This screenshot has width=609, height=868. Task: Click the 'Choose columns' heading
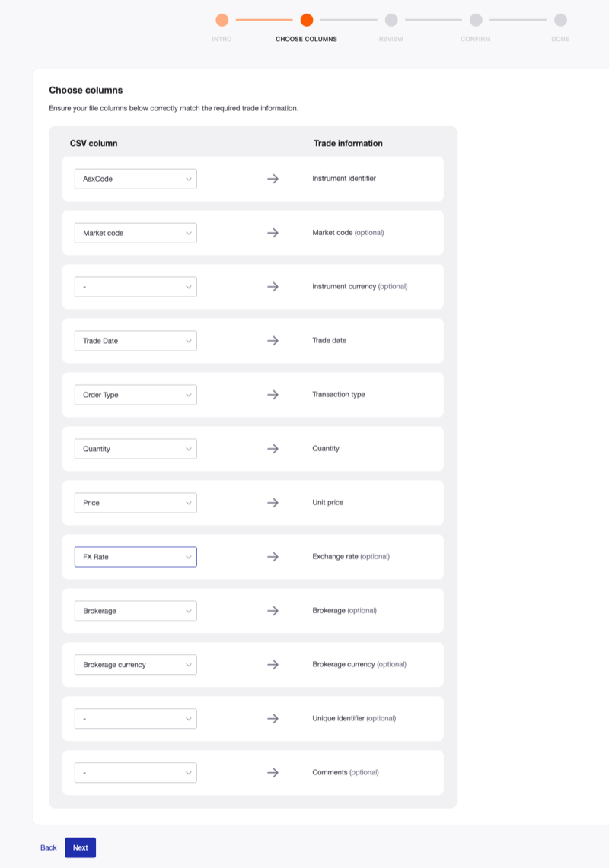[86, 91]
